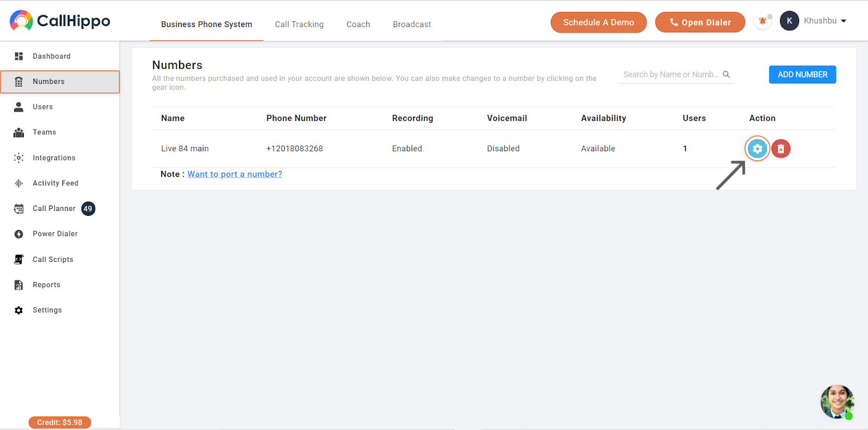
Task: Click the Call Planner calendar icon
Action: (x=19, y=209)
